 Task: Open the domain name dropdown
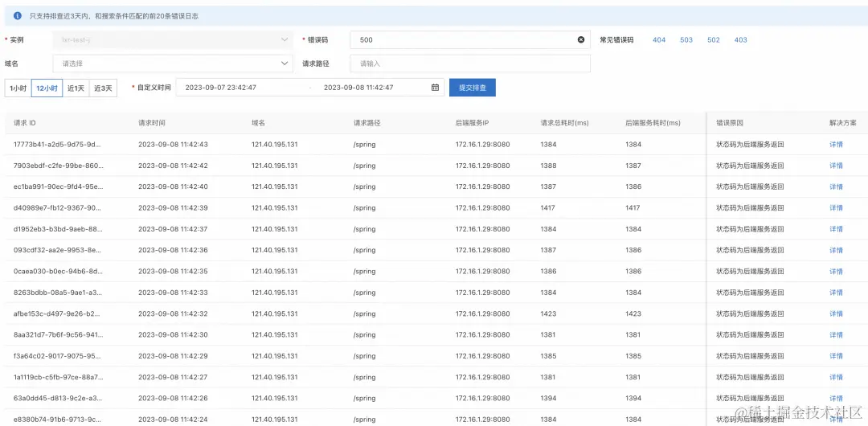click(173, 63)
